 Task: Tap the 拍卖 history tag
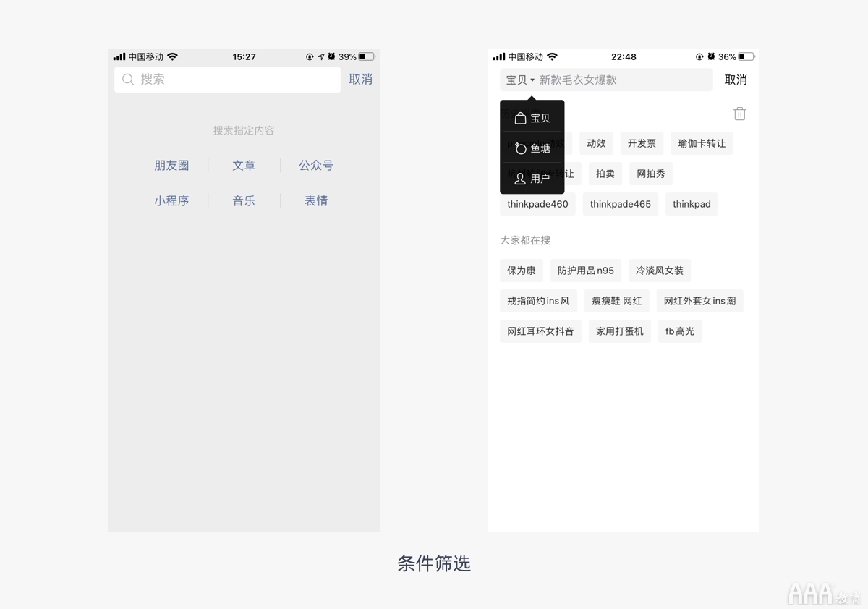[605, 174]
